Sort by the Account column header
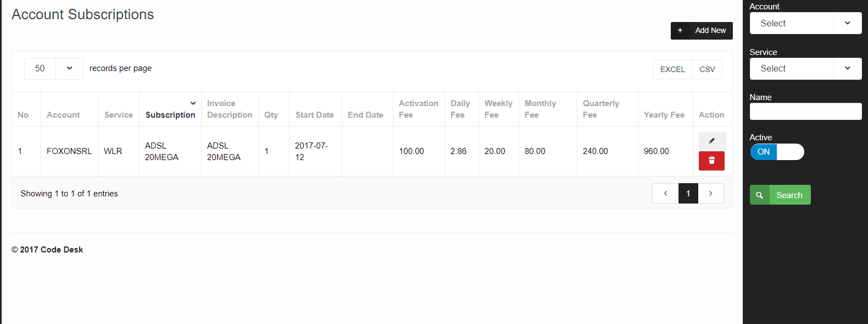 (x=63, y=115)
